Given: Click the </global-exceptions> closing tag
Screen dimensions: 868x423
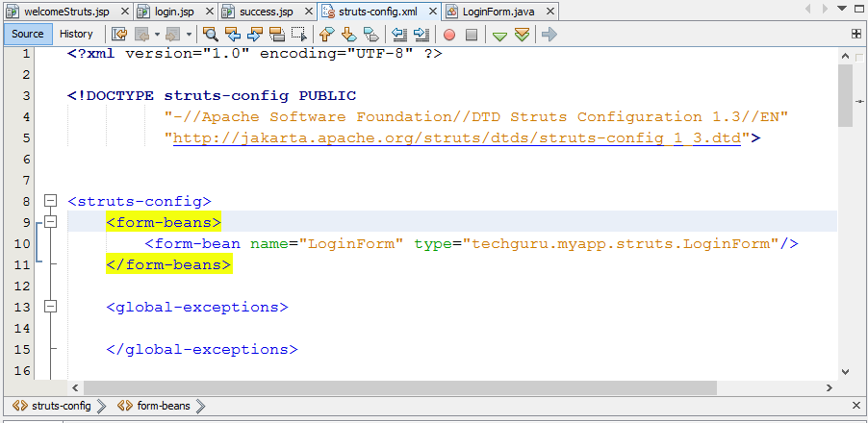Looking at the screenshot, I should point(202,350).
